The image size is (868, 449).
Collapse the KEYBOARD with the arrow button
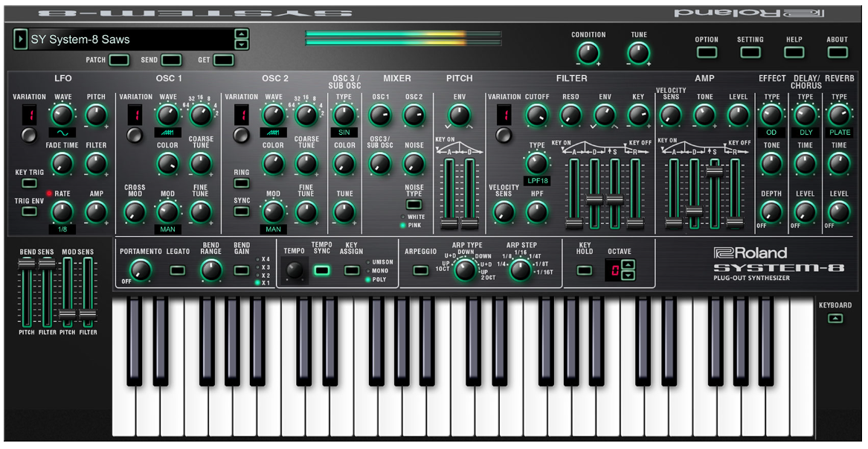pos(835,319)
